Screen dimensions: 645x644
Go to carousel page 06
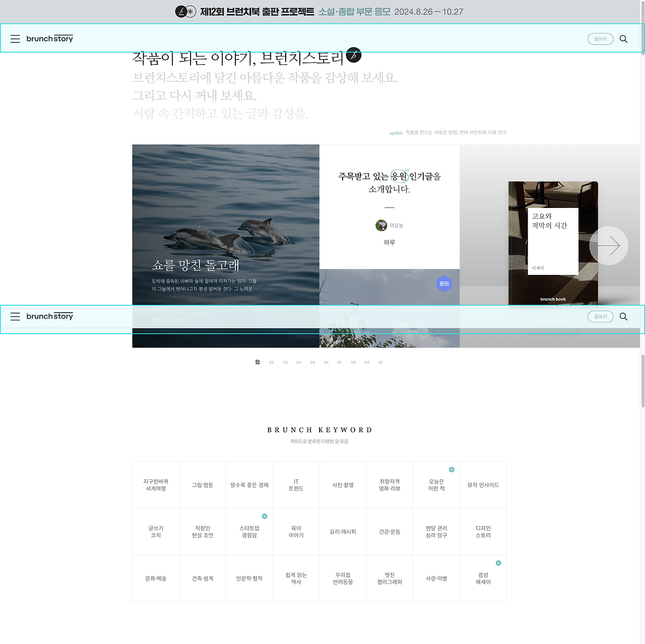pos(326,363)
